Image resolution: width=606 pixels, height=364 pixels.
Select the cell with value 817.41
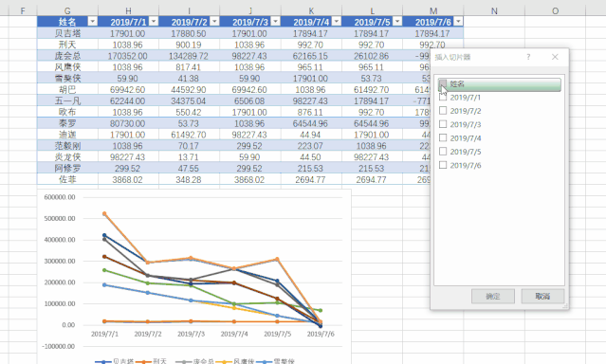(x=189, y=67)
